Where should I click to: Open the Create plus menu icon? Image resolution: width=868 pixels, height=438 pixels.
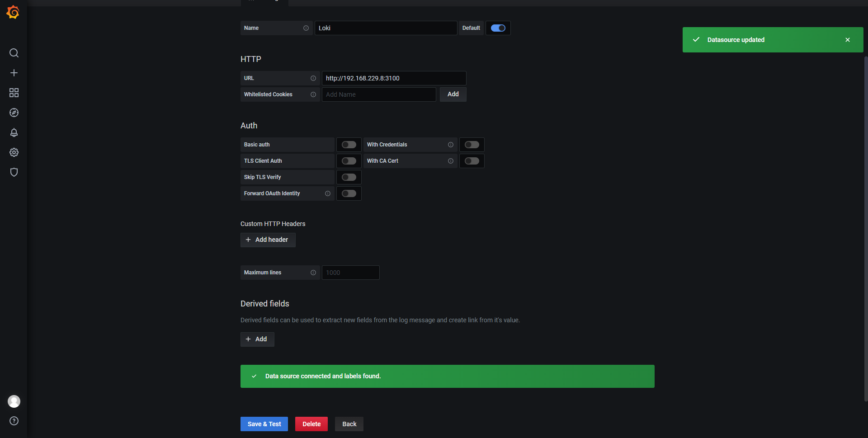click(14, 73)
